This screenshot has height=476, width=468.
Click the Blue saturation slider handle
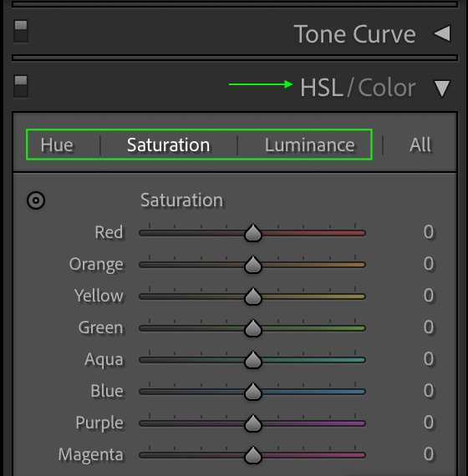click(253, 392)
